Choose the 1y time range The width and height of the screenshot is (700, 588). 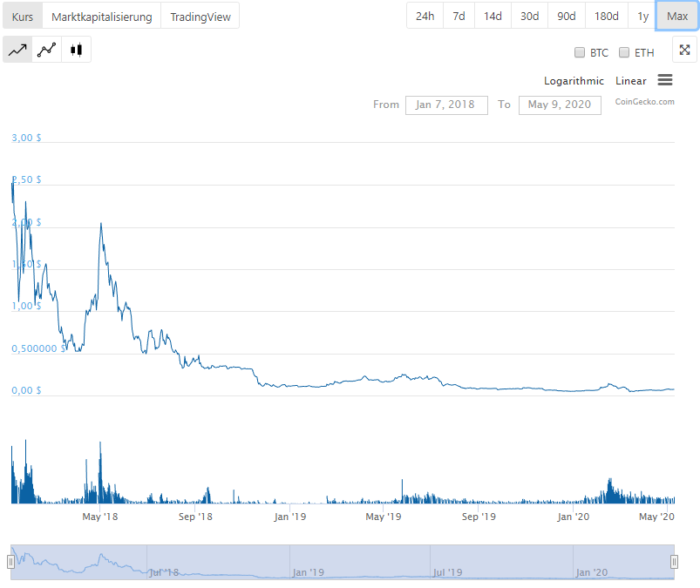point(642,16)
